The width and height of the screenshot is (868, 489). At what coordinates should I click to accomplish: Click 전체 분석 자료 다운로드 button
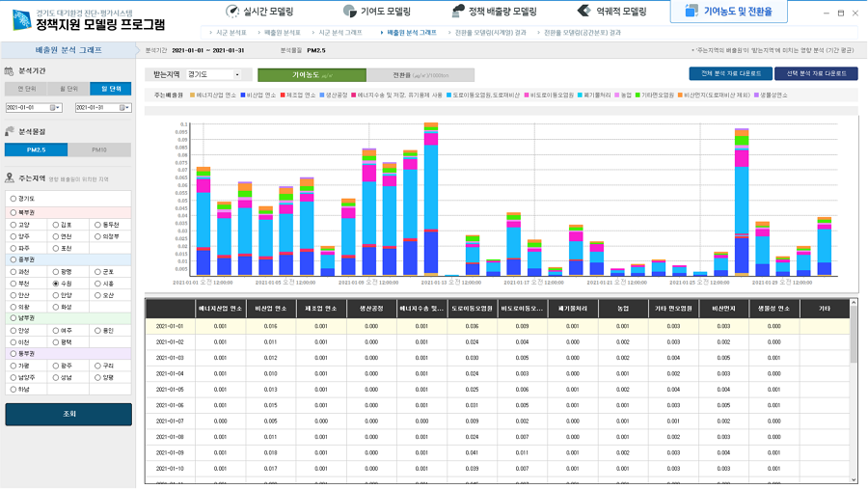pos(730,73)
